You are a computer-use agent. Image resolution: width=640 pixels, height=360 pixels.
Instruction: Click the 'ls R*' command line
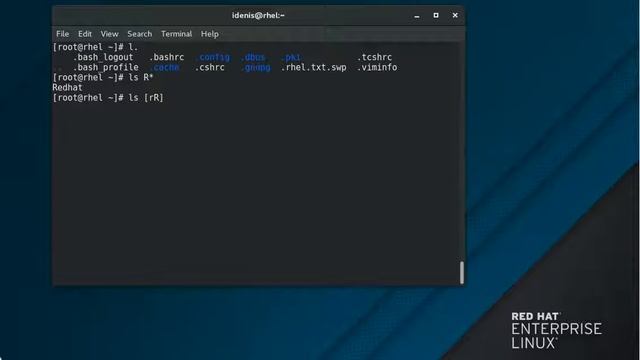point(103,78)
